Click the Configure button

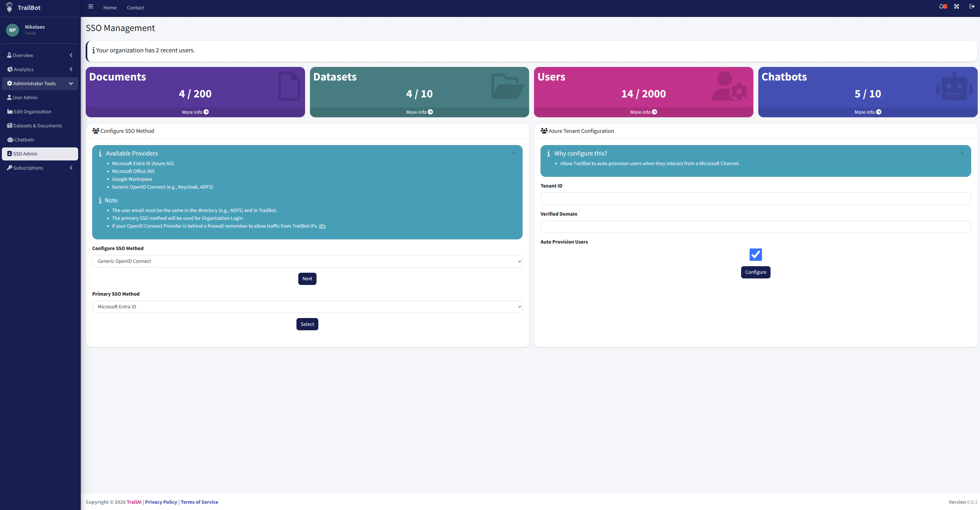click(755, 272)
